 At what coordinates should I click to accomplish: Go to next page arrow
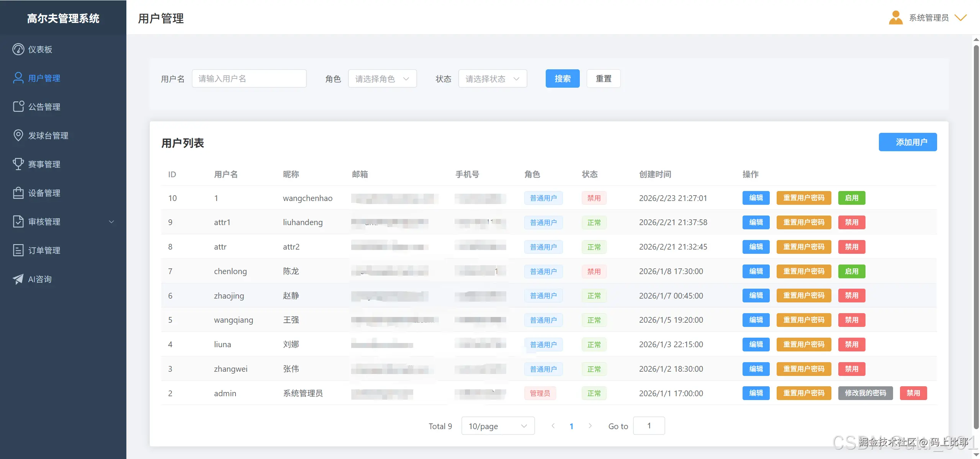[x=590, y=426]
